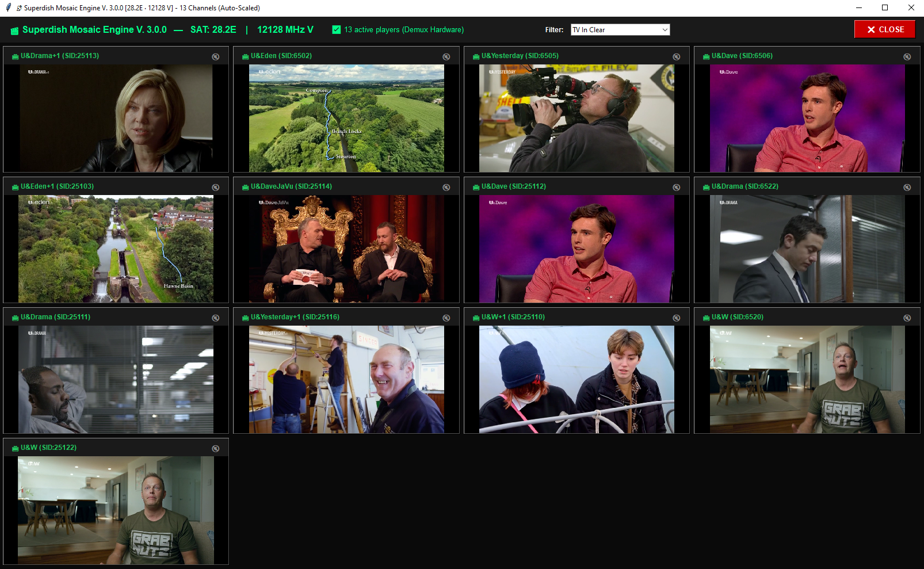This screenshot has height=569, width=924.
Task: Select the U&Drama+1 (SID:25113) video preview
Action: click(x=116, y=118)
